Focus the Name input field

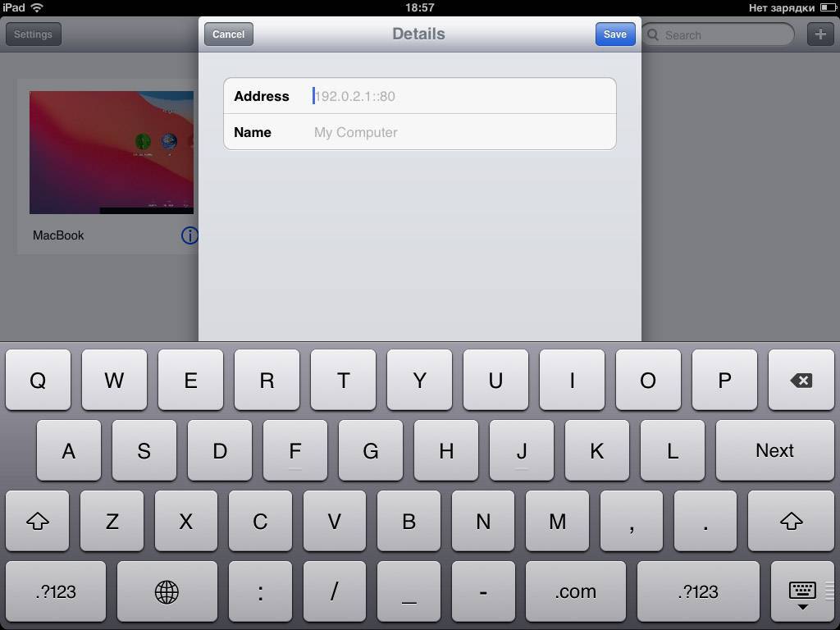click(x=420, y=132)
